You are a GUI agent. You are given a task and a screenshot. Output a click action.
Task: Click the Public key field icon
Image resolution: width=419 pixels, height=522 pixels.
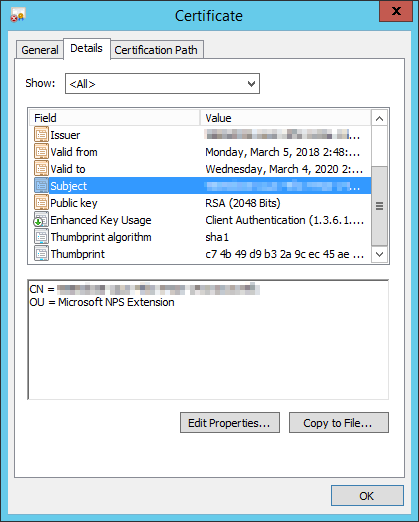(x=41, y=203)
